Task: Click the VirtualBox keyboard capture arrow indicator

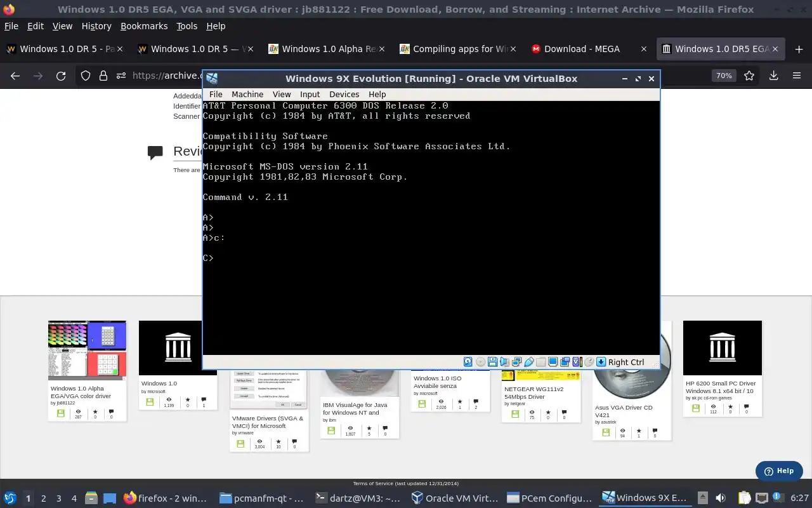Action: click(601, 362)
